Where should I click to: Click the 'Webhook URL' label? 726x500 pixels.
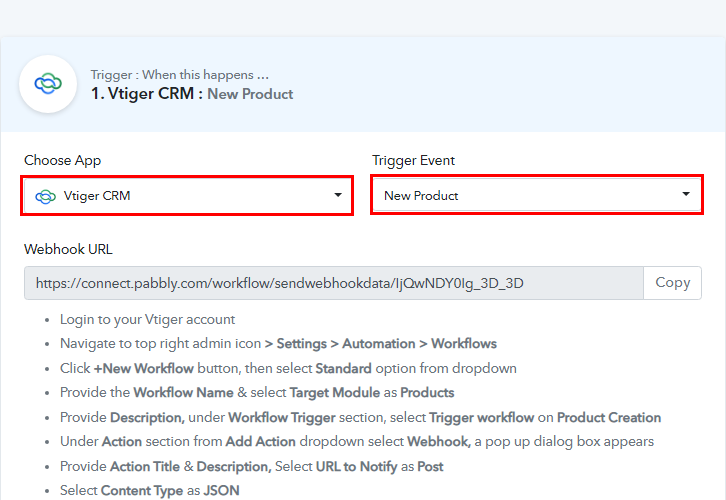coord(68,249)
